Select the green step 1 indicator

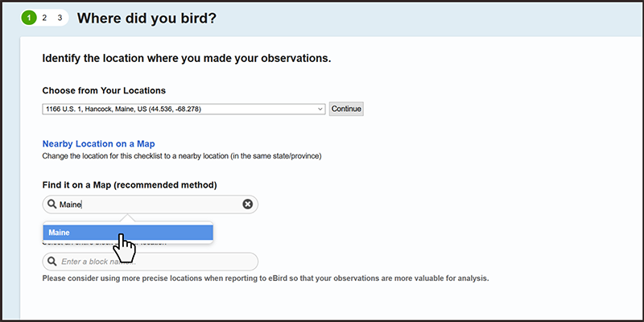tap(30, 17)
